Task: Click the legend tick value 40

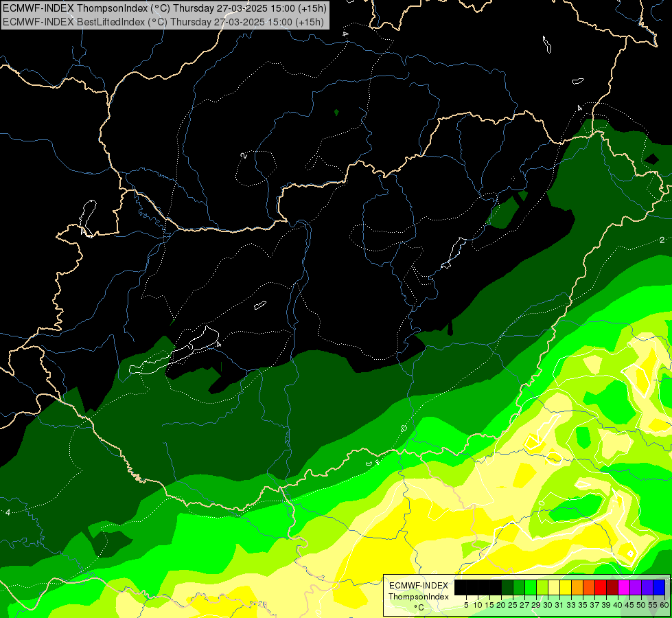Action: [x=618, y=605]
